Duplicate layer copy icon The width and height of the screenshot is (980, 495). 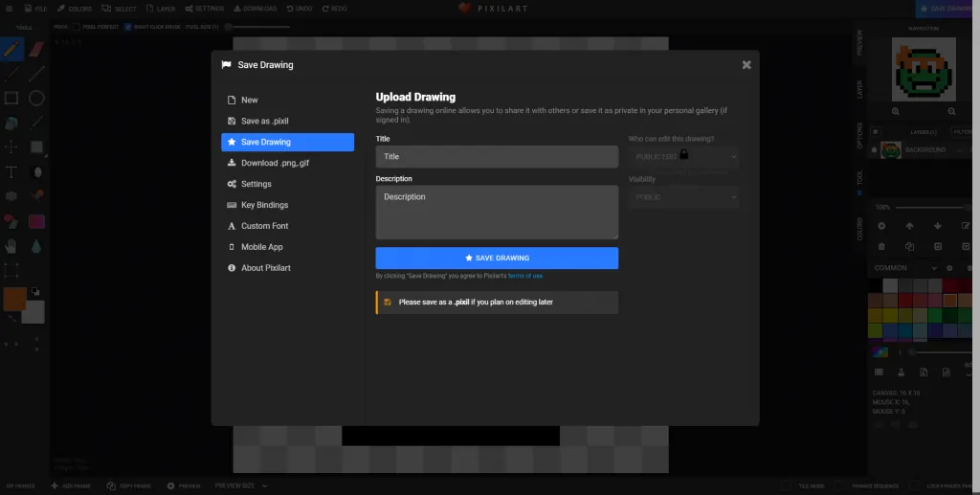909,246
